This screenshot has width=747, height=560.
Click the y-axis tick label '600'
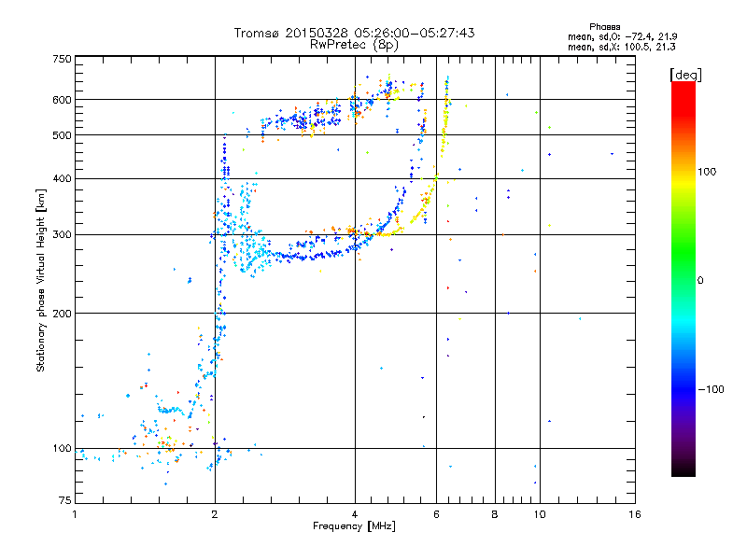[62, 100]
